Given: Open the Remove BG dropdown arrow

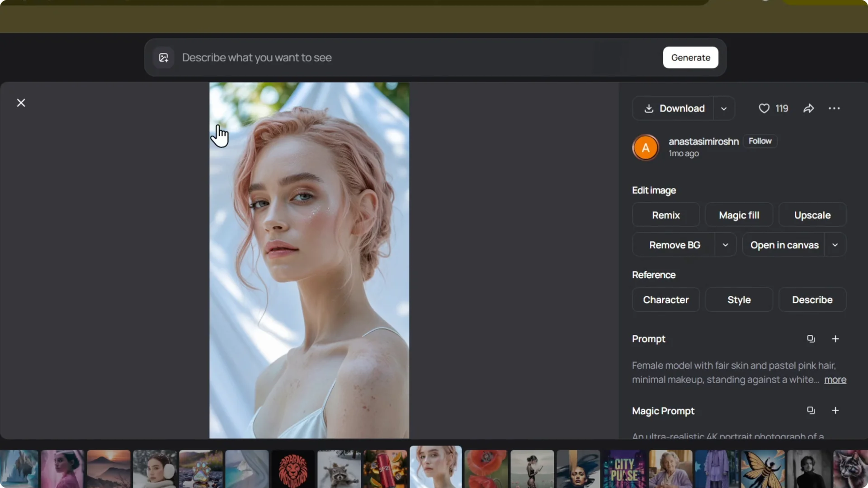Looking at the screenshot, I should pyautogui.click(x=726, y=244).
